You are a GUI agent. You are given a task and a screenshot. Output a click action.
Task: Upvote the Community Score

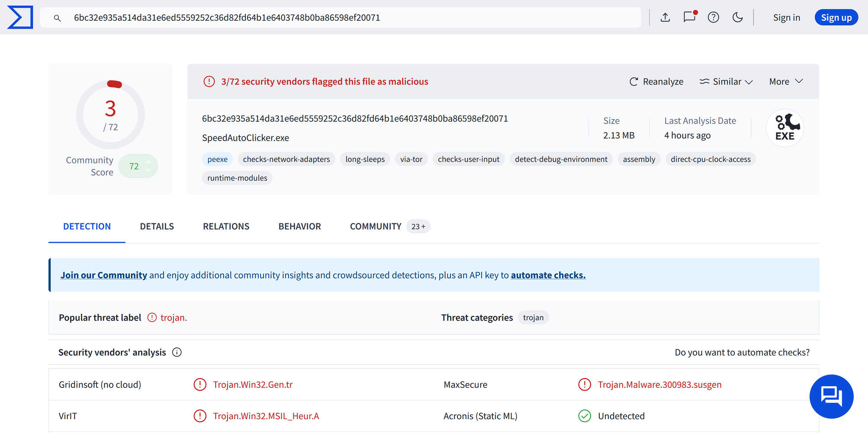148,161
